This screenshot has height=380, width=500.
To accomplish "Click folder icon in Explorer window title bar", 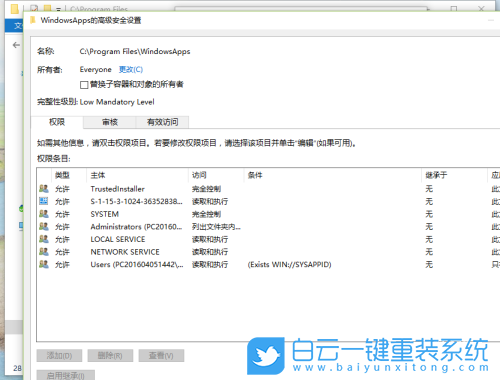I will (x=15, y=8).
